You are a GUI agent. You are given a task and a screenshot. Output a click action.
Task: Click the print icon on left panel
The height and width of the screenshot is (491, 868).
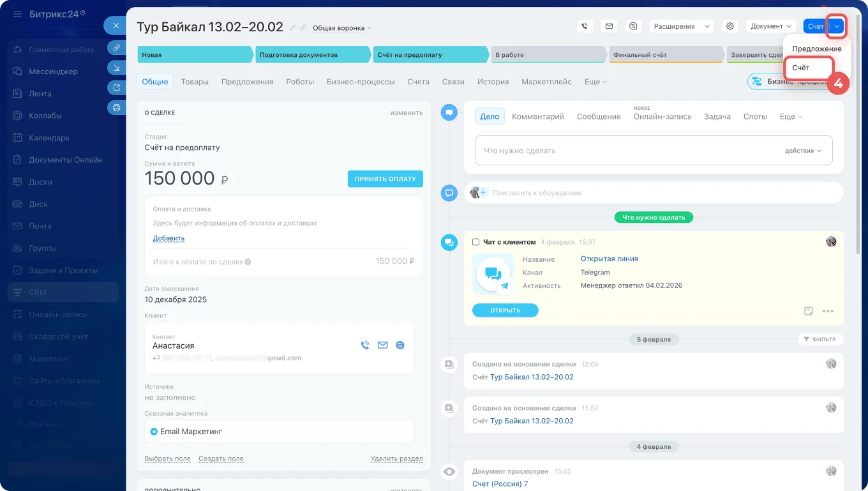coord(116,108)
